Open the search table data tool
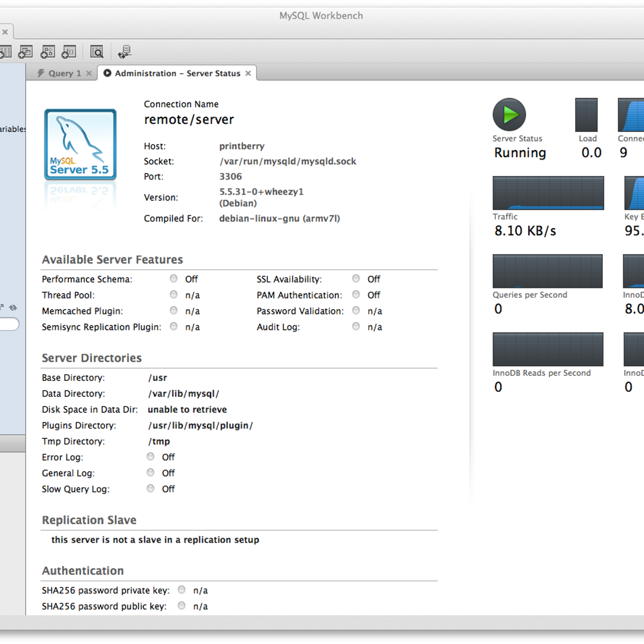 [x=97, y=52]
